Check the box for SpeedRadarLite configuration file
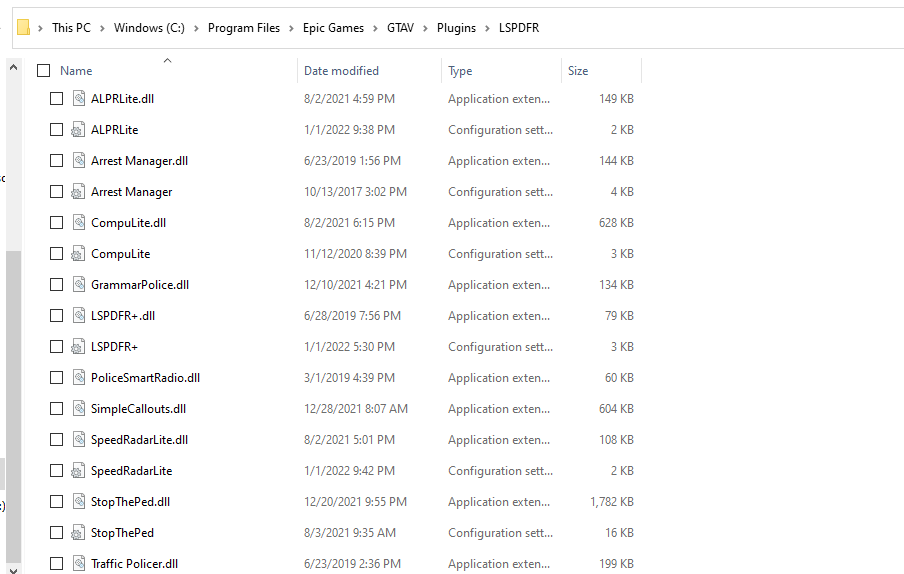Image resolution: width=904 pixels, height=574 pixels. click(x=56, y=471)
